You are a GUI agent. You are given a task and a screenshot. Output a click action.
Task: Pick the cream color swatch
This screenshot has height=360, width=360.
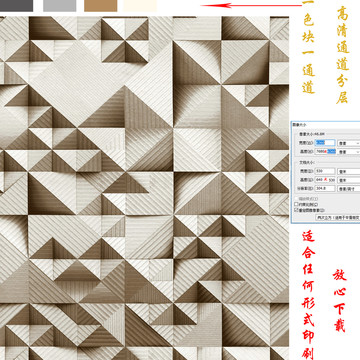click(x=140, y=6)
